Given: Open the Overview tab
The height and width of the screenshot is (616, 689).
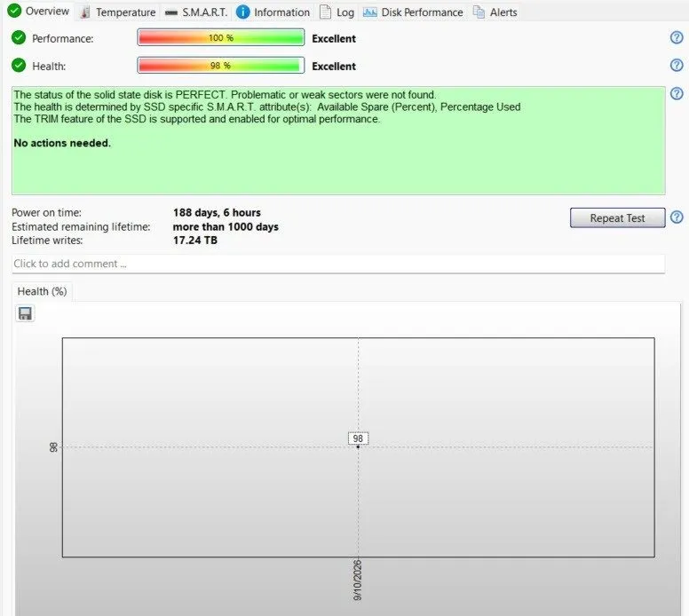Looking at the screenshot, I should [x=39, y=11].
